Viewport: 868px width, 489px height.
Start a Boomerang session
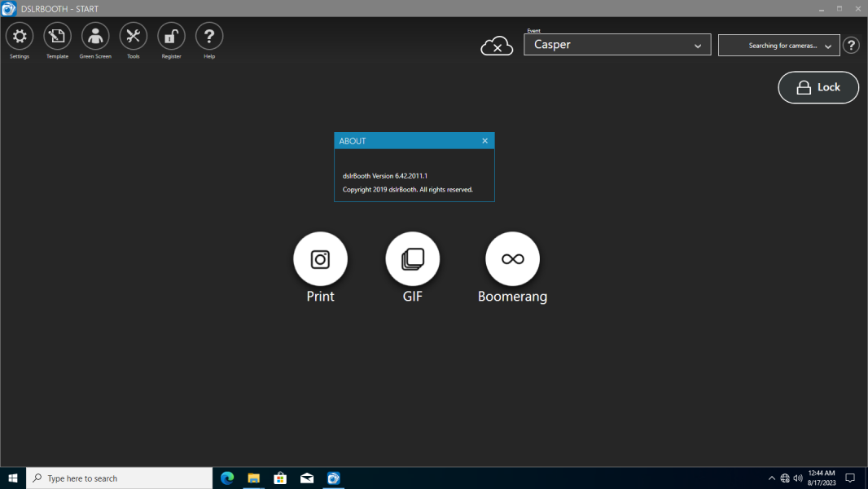tap(513, 258)
